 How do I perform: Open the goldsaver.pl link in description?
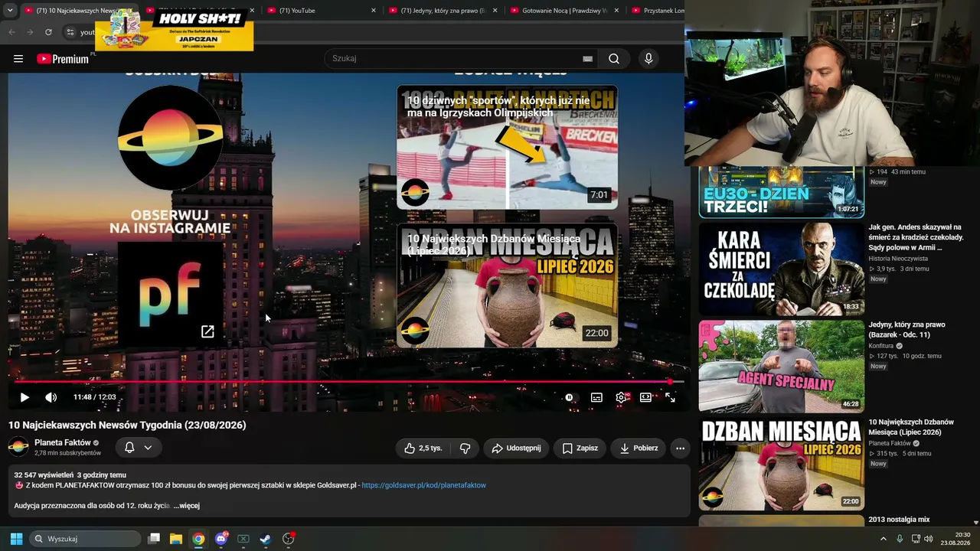[x=423, y=485]
